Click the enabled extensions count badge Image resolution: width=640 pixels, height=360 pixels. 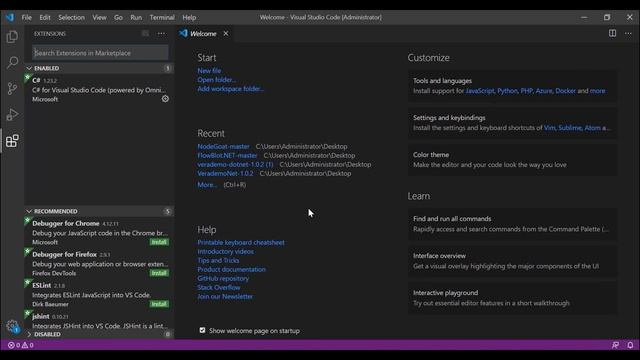pyautogui.click(x=167, y=68)
